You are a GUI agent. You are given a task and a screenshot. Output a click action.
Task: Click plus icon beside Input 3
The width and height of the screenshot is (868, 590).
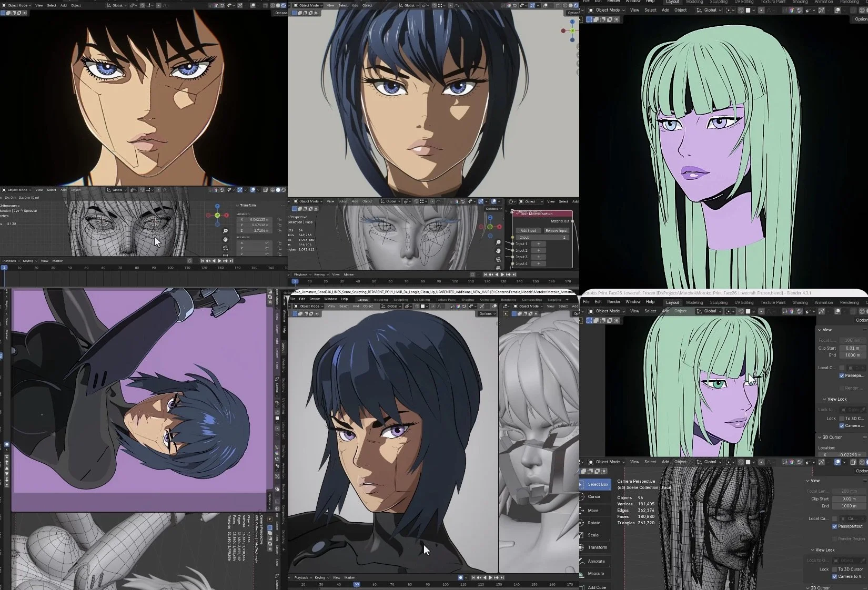click(x=539, y=257)
